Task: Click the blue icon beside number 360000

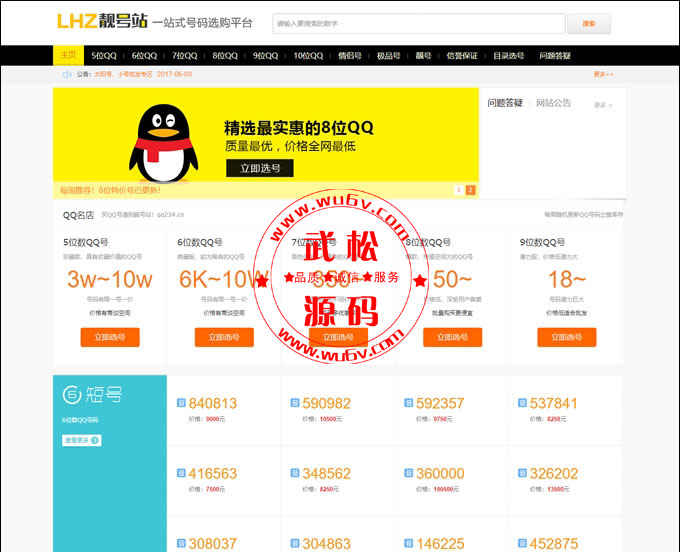Action: point(409,473)
